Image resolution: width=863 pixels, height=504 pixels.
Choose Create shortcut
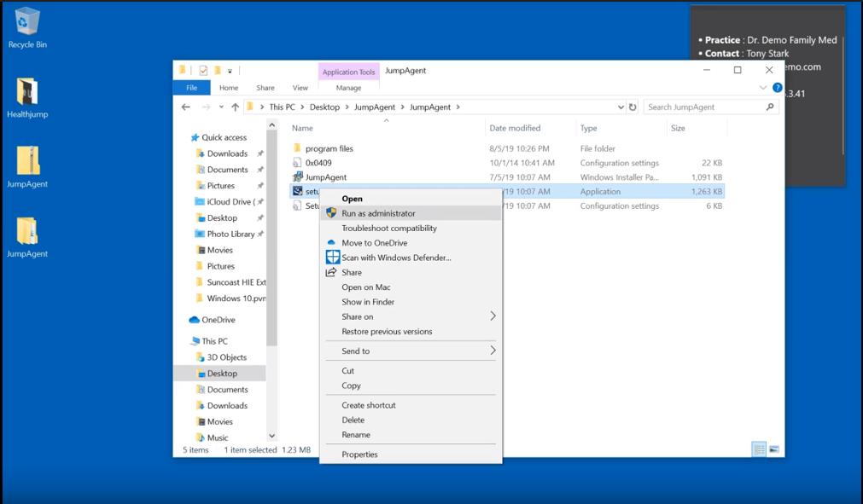tap(369, 406)
